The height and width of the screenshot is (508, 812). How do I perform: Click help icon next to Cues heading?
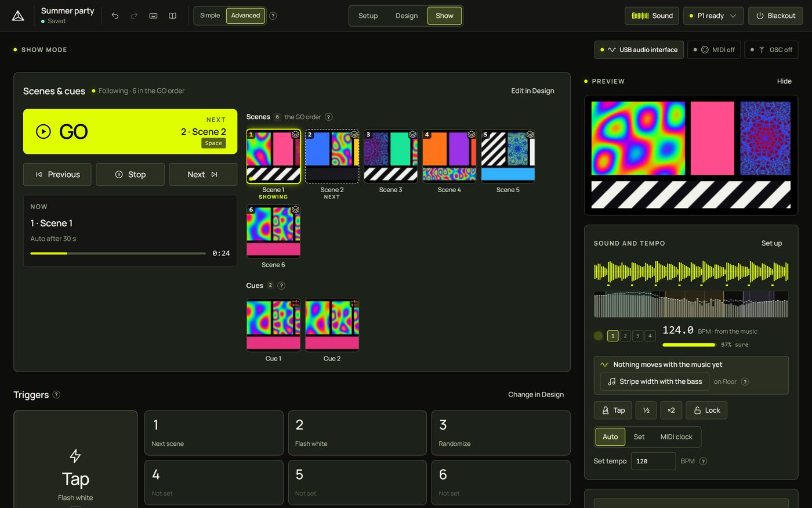[x=281, y=286]
